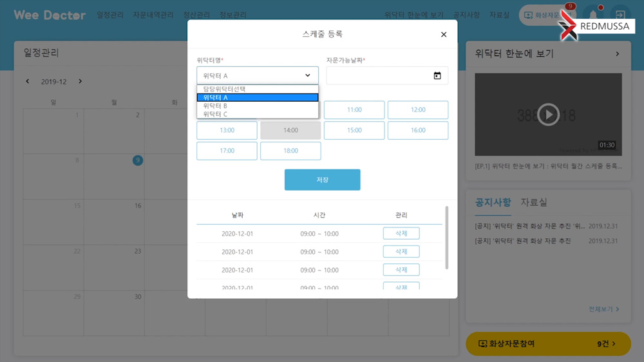
Task: Open 정보관리 menu
Action: pos(233,15)
